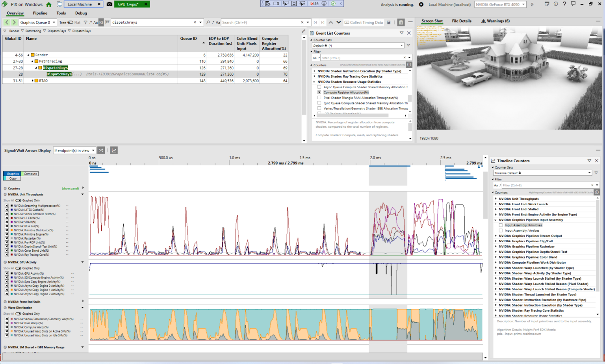Viewport: 605px width, 364px height.
Task: Click the green checkmark icon in floating toolbar
Action: [333, 4]
